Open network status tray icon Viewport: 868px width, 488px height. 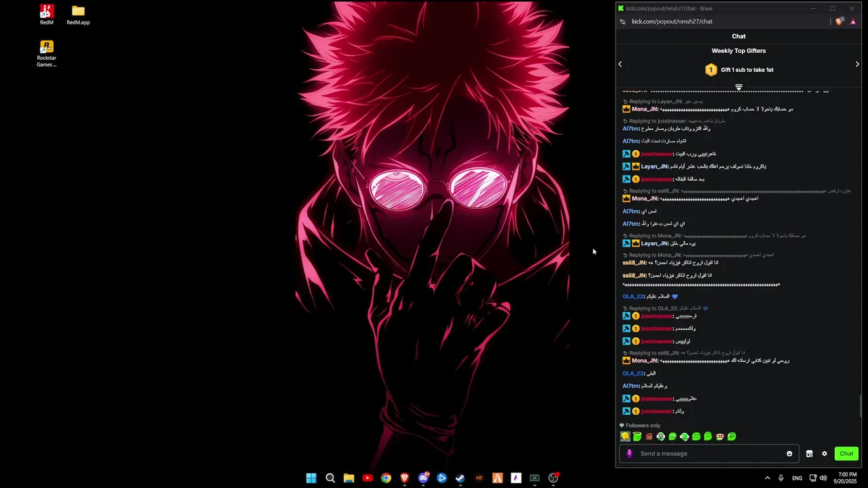coord(812,478)
